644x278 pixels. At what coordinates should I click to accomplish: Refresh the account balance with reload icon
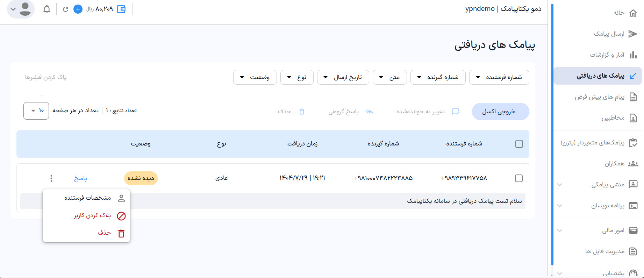tap(65, 9)
